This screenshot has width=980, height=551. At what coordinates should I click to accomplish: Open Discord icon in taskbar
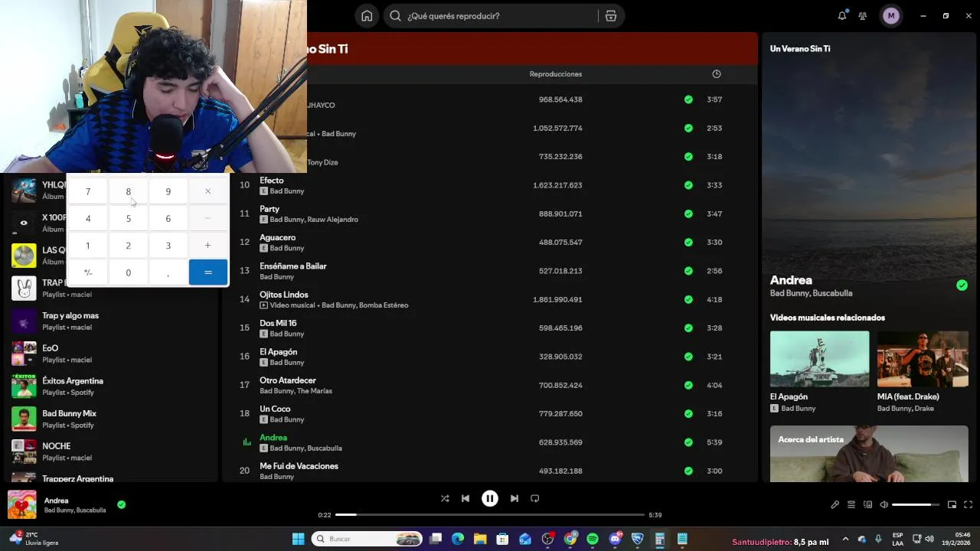(x=615, y=539)
